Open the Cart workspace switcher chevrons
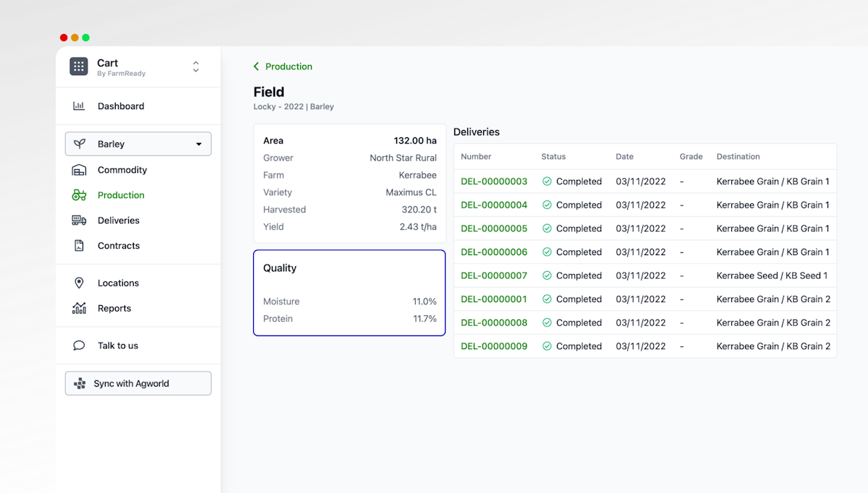 coord(195,67)
